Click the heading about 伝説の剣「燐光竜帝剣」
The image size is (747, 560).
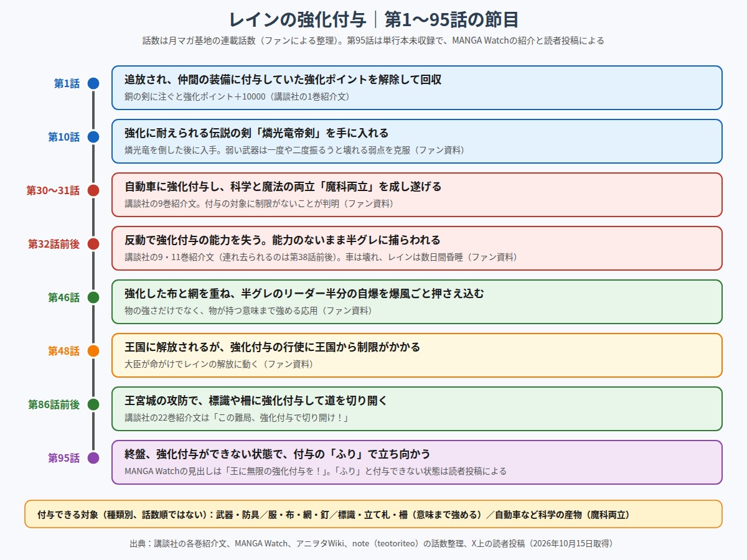[x=256, y=133]
